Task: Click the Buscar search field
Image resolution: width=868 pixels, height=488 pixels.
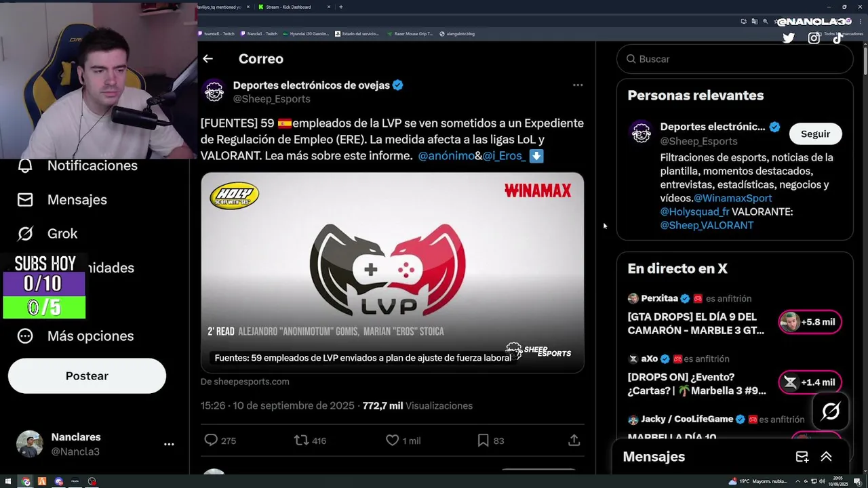Action: (x=735, y=59)
